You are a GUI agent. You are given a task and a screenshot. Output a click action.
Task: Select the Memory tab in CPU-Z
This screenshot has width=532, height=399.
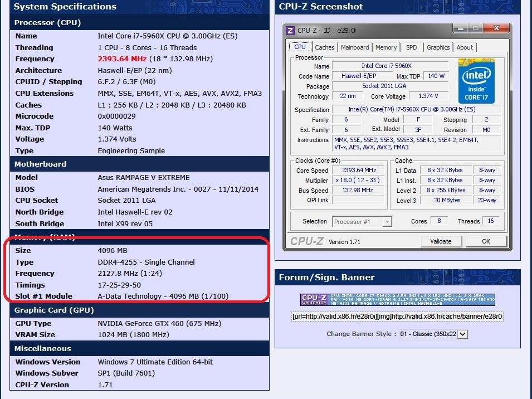coord(386,47)
